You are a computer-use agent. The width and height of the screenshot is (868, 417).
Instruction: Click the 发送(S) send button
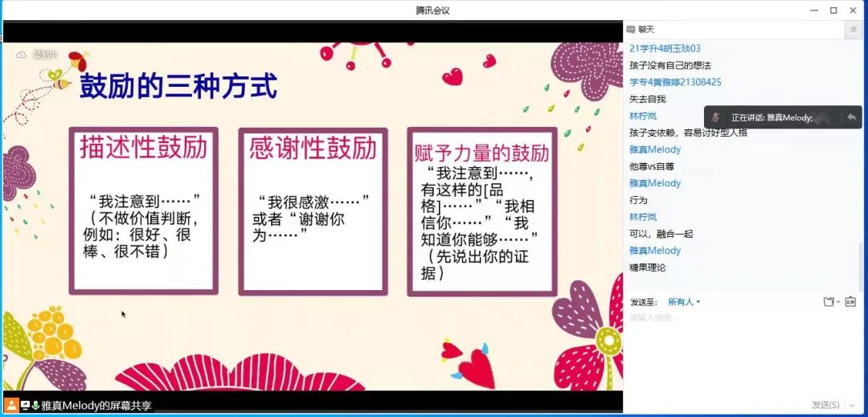[825, 405]
